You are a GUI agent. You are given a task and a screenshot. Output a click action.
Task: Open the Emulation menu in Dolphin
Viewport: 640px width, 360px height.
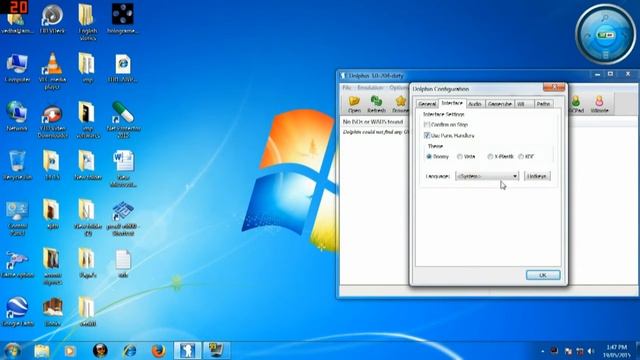tap(370, 88)
